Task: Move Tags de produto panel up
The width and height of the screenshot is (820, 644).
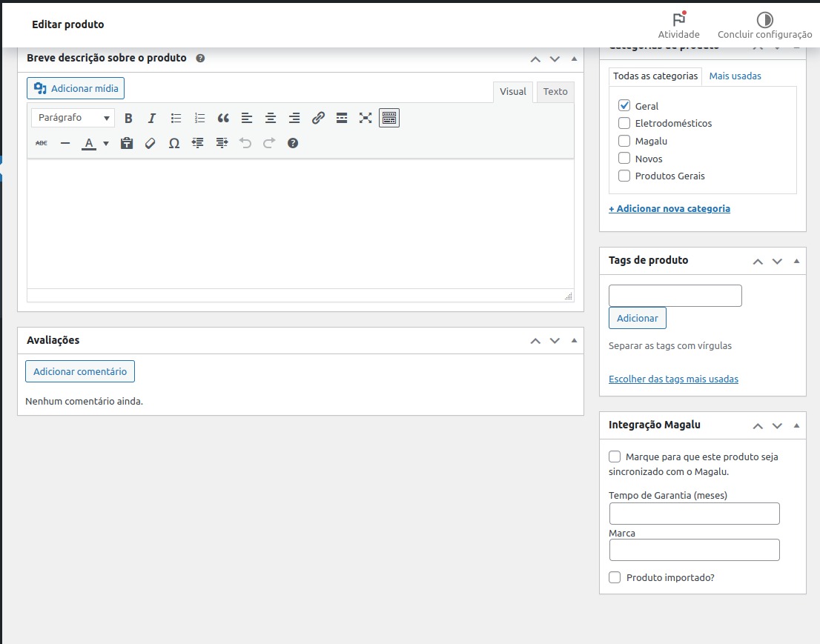Action: click(x=758, y=262)
